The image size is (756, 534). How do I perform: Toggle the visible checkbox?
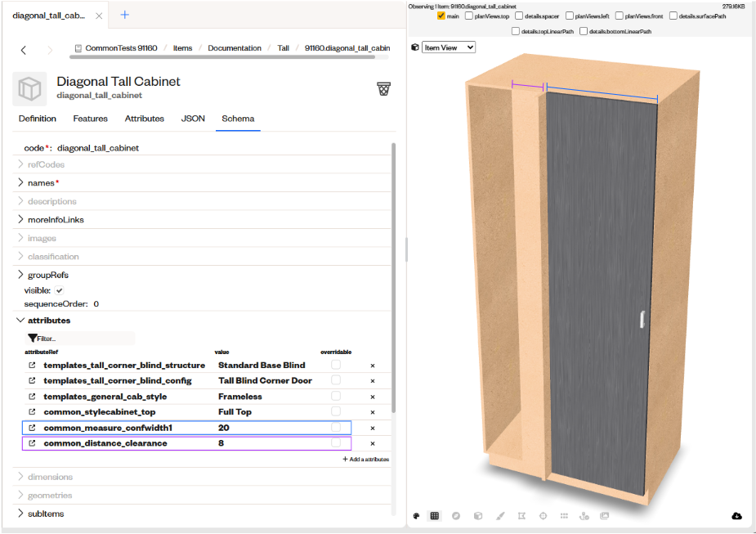click(59, 290)
